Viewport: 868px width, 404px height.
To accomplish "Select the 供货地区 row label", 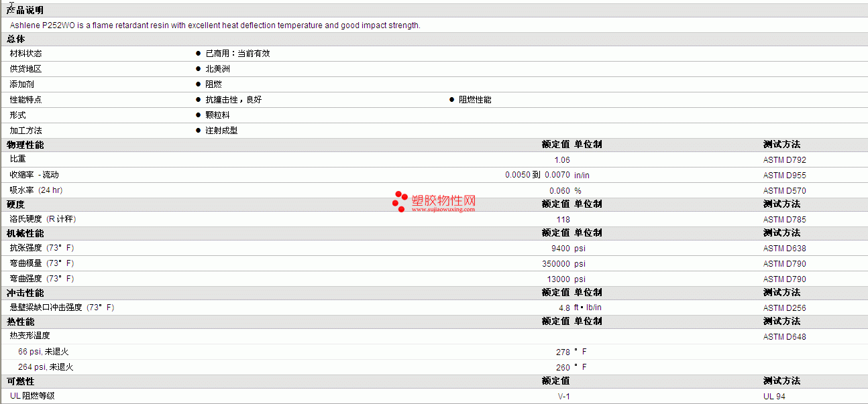I will pyautogui.click(x=25, y=69).
